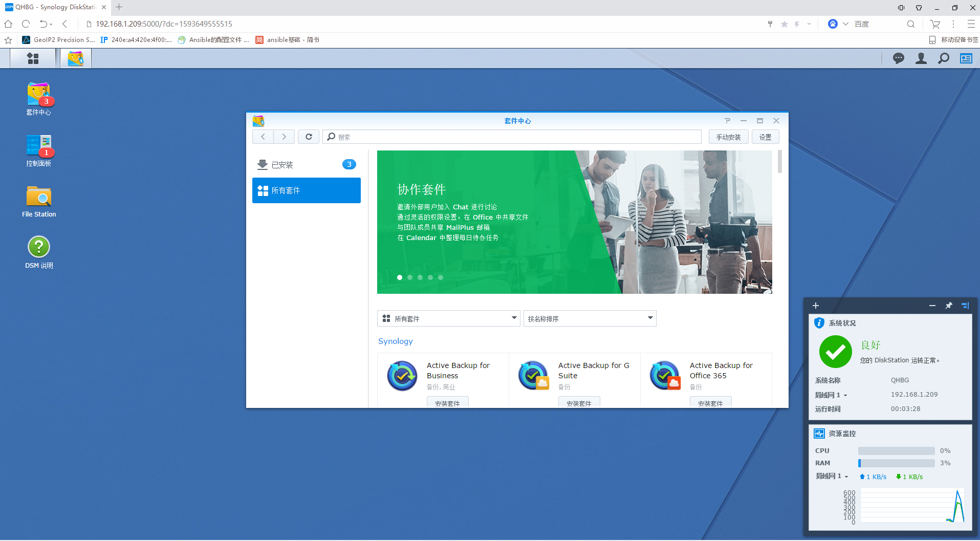This screenshot has height=541, width=980.
Task: Click Active Backup for Office 365 icon
Action: tap(665, 376)
